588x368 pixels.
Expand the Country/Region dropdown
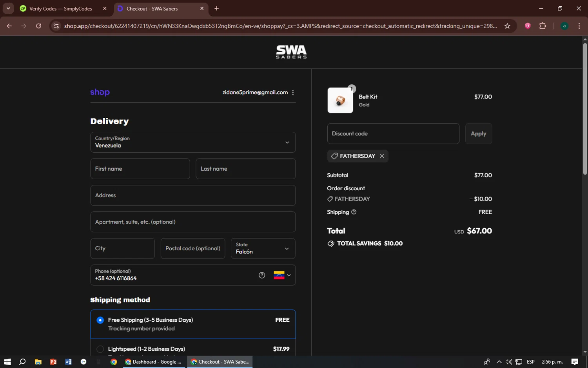[x=193, y=142]
